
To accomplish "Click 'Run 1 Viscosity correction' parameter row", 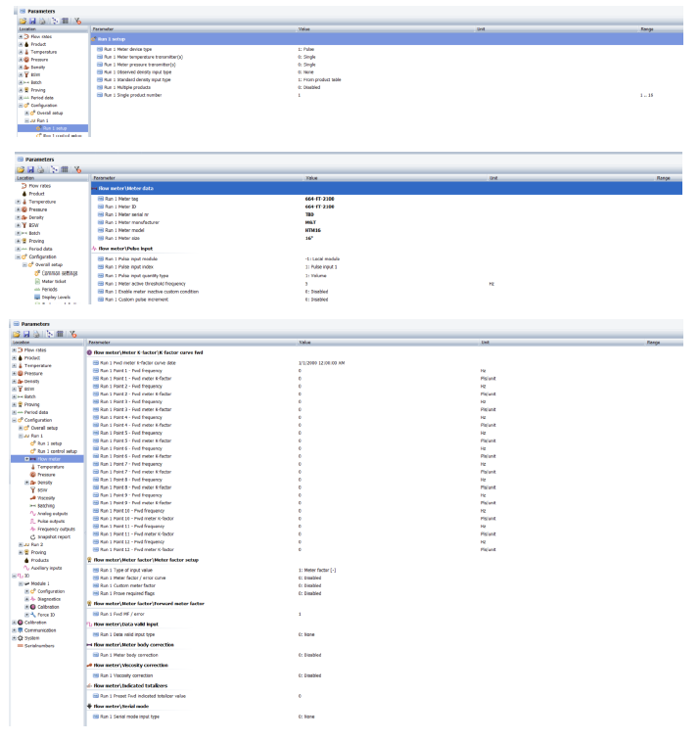I will (385, 675).
